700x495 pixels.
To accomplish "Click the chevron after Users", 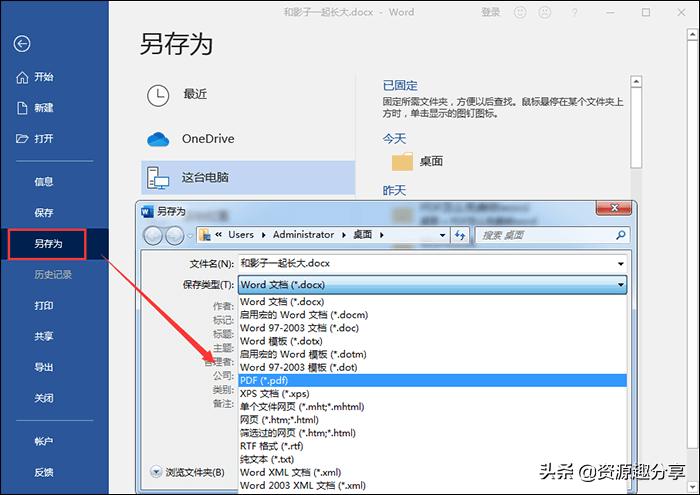I will click(x=263, y=235).
